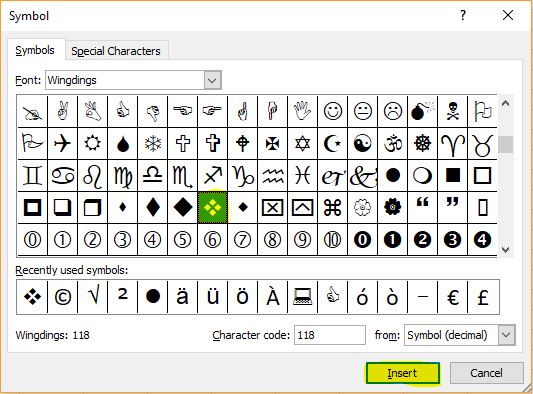The width and height of the screenshot is (533, 394).
Task: Select the yin yang symbol
Action: point(362,143)
